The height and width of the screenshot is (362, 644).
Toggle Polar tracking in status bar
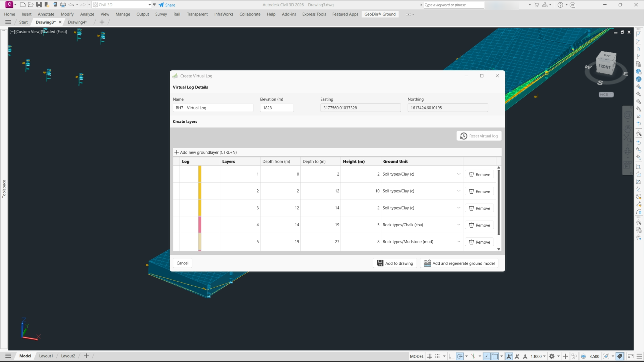[460, 356]
